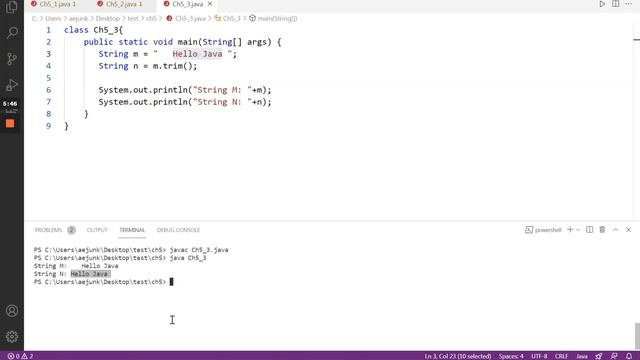
Task: Click the problems count badge 2
Action: tap(71, 230)
